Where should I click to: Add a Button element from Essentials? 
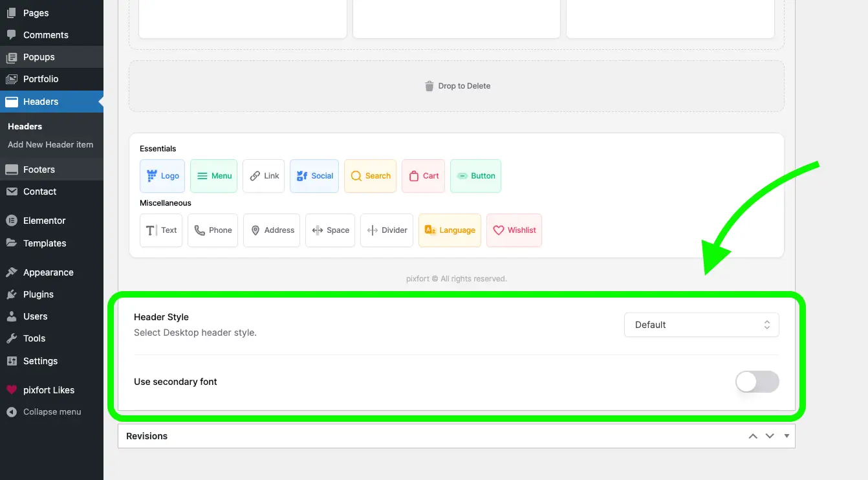(x=475, y=175)
